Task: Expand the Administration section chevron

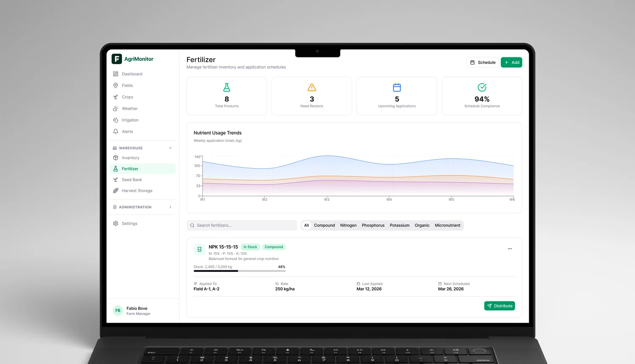Action: (171, 207)
